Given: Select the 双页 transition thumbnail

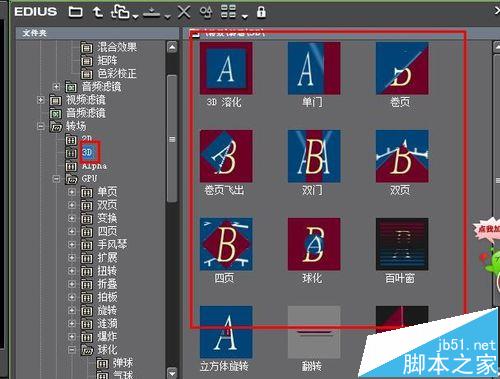Looking at the screenshot, I should [402, 156].
